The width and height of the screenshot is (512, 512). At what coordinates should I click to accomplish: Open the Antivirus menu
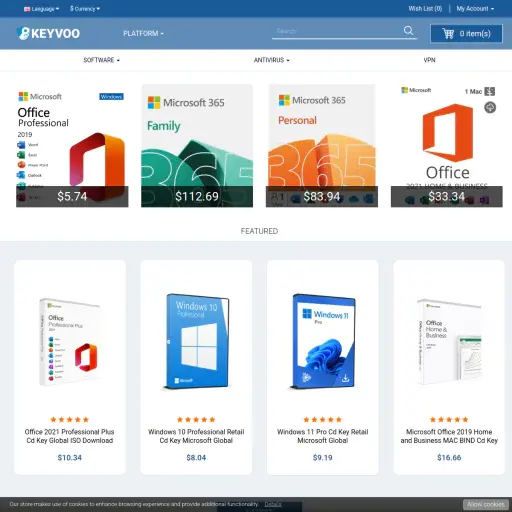click(x=271, y=60)
